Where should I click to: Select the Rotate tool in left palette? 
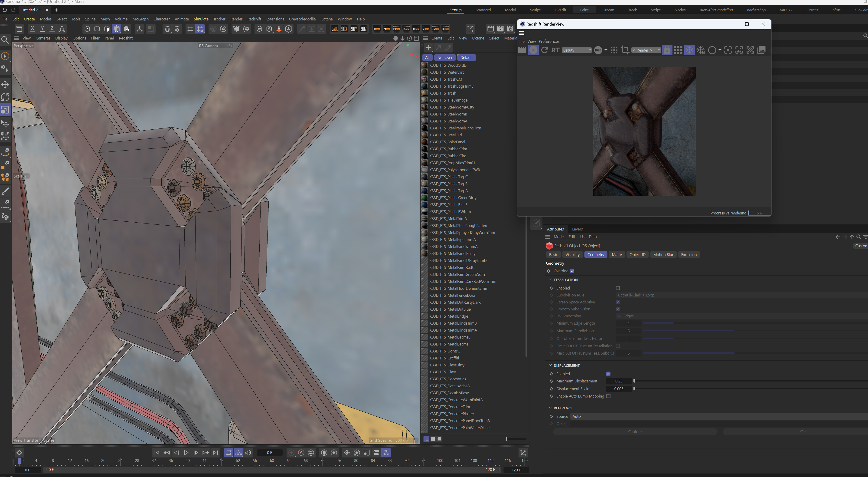(x=5, y=97)
